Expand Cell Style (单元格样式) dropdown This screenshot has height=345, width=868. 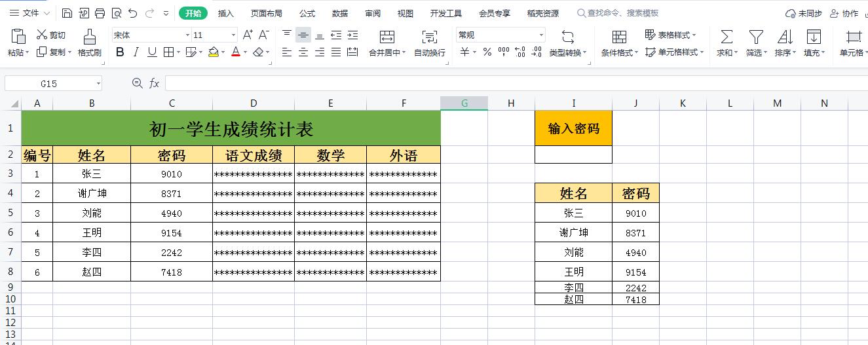point(702,52)
